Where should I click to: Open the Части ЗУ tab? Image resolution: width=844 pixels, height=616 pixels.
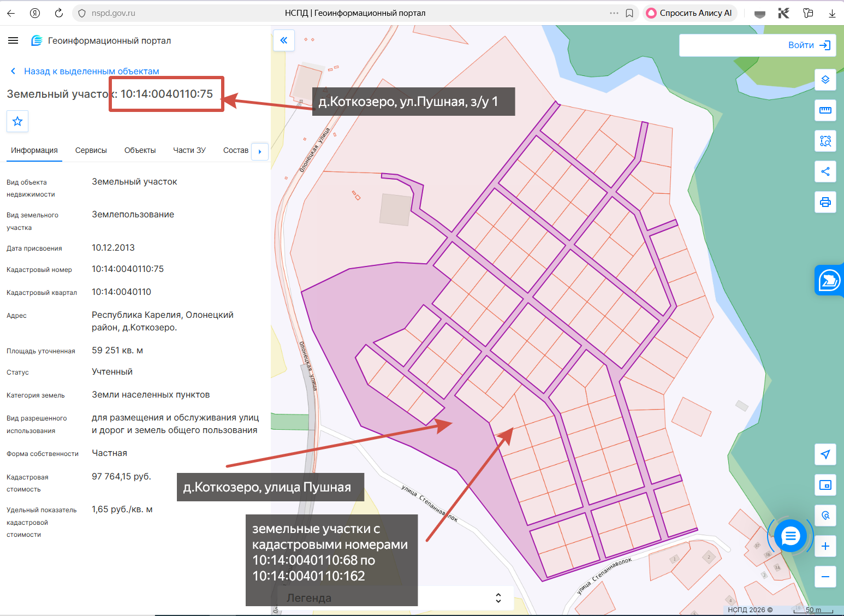pyautogui.click(x=189, y=151)
